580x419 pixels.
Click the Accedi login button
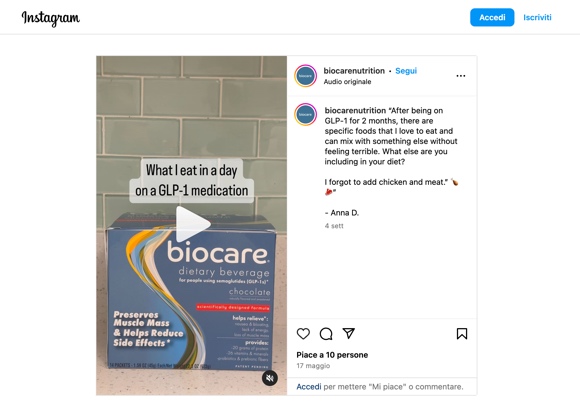click(492, 17)
